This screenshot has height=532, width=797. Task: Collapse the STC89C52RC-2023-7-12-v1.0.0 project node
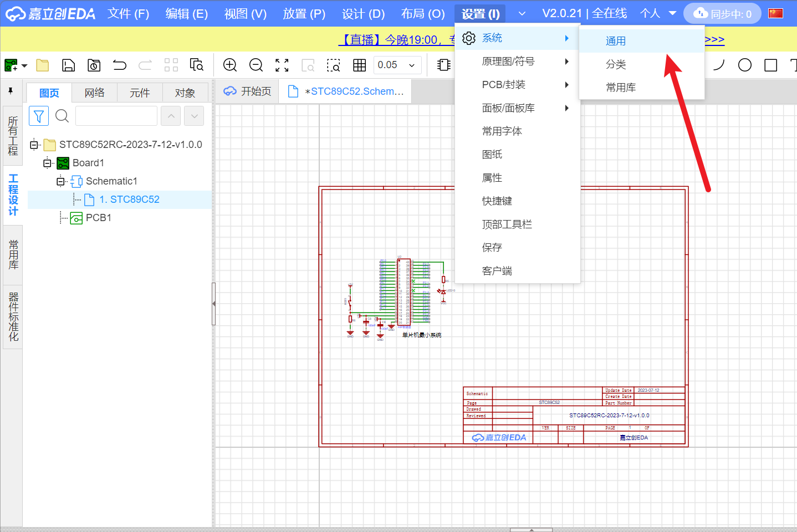pyautogui.click(x=34, y=145)
